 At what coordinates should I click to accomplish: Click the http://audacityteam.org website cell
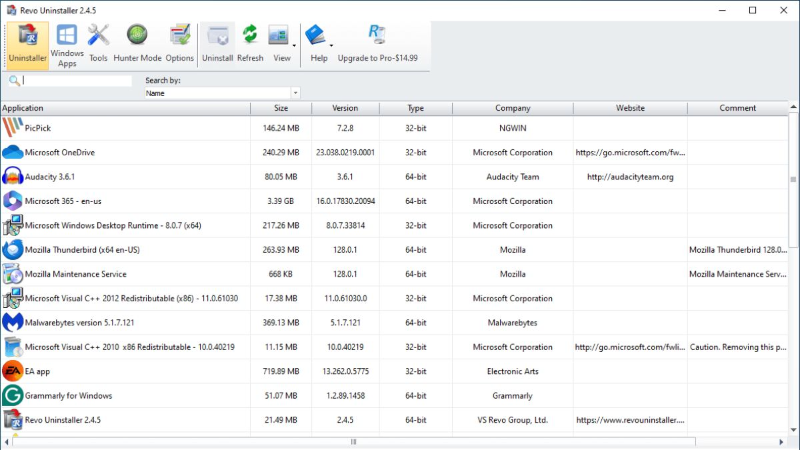tap(630, 177)
